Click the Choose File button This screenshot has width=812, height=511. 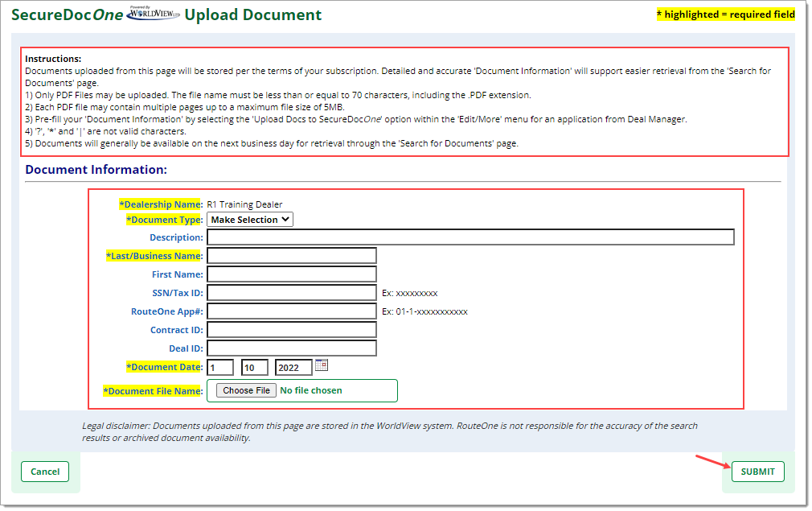tap(246, 391)
